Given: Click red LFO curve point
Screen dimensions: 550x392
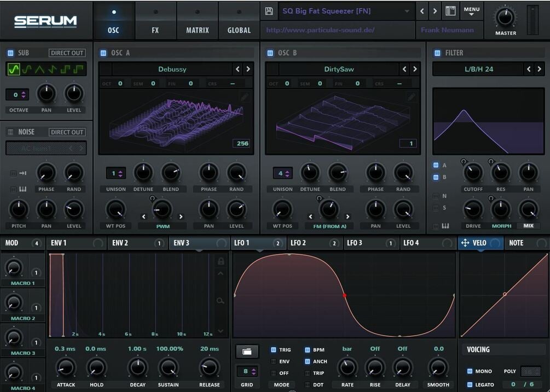Looking at the screenshot, I should coord(344,296).
